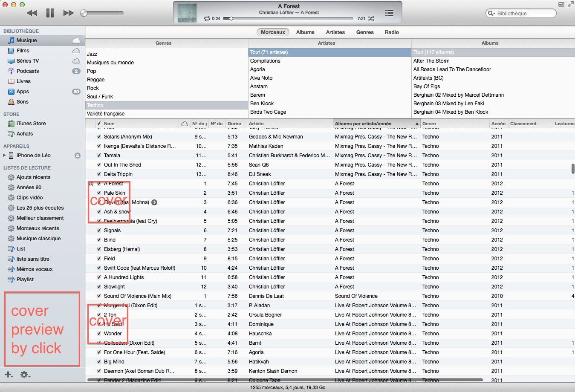Screen dimensions: 575x392
Task: Skip forward to the next track
Action: [x=68, y=13]
